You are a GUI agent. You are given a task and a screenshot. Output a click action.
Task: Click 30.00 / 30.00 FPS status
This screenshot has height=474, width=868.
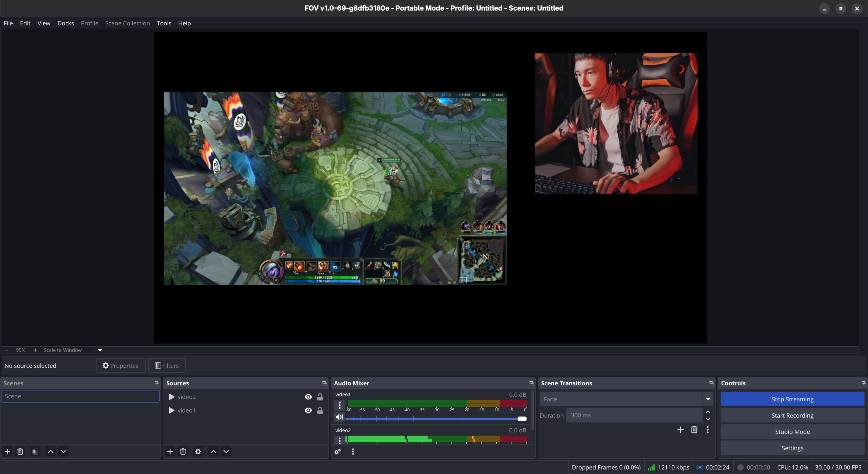click(838, 467)
